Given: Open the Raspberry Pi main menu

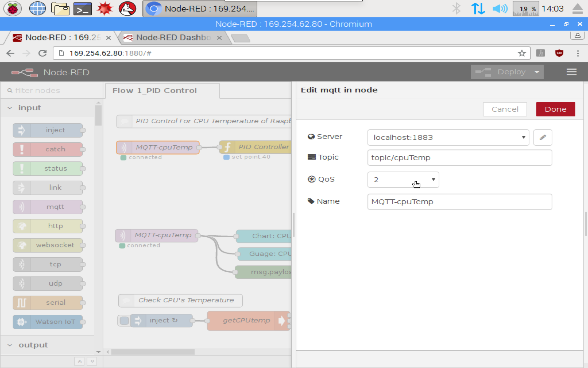Looking at the screenshot, I should click(12, 9).
